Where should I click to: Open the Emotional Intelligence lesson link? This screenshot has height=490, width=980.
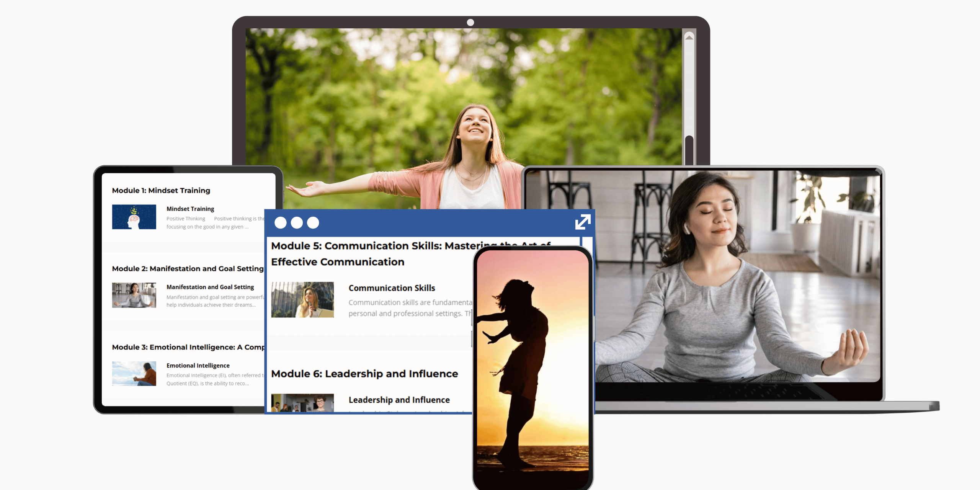coord(198,366)
